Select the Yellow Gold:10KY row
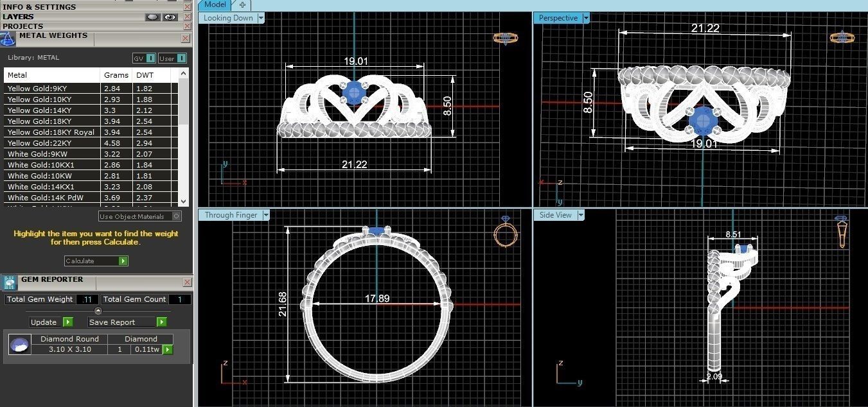Viewport: 868px width, 407px height. click(91, 100)
